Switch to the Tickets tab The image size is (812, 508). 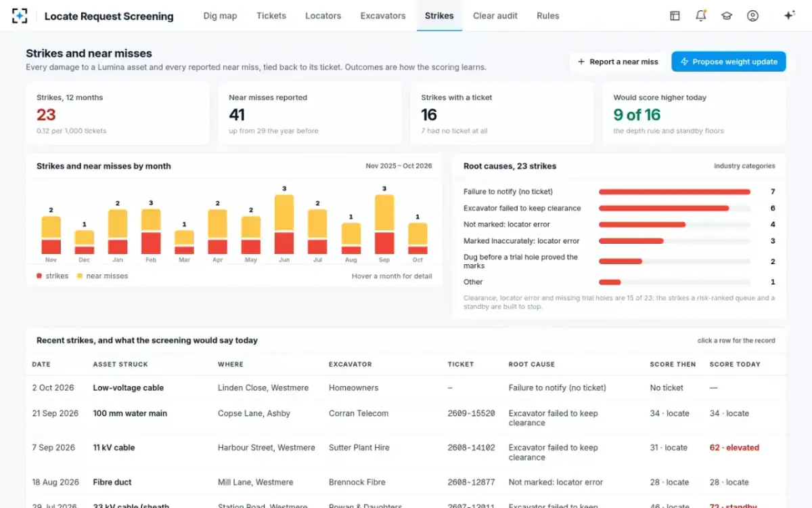coord(271,16)
